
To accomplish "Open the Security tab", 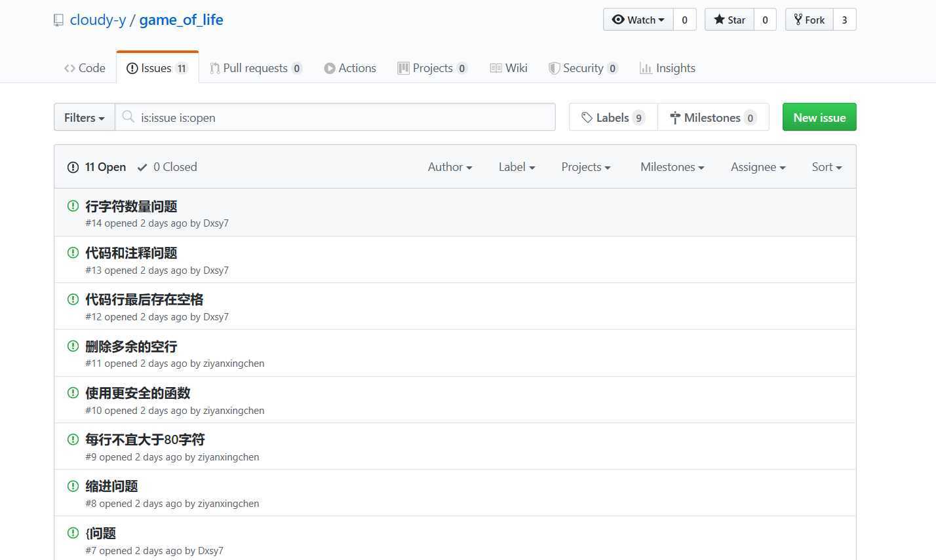I will coord(583,68).
